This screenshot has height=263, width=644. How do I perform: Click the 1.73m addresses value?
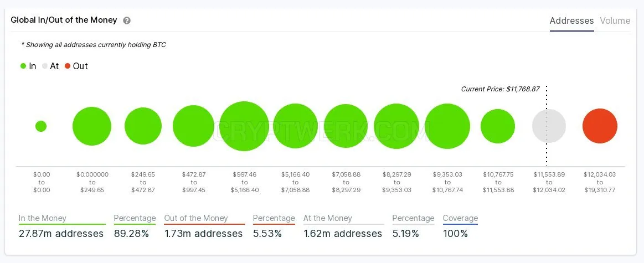204,234
